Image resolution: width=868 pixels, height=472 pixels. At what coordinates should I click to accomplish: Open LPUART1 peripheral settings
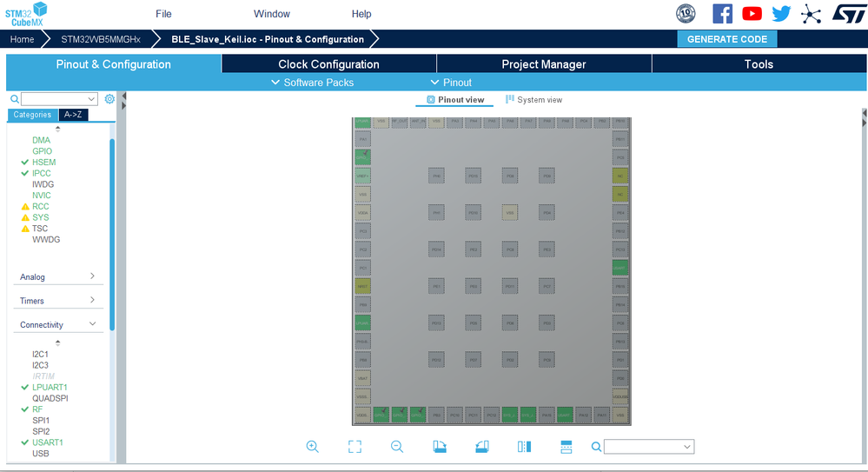coord(50,387)
